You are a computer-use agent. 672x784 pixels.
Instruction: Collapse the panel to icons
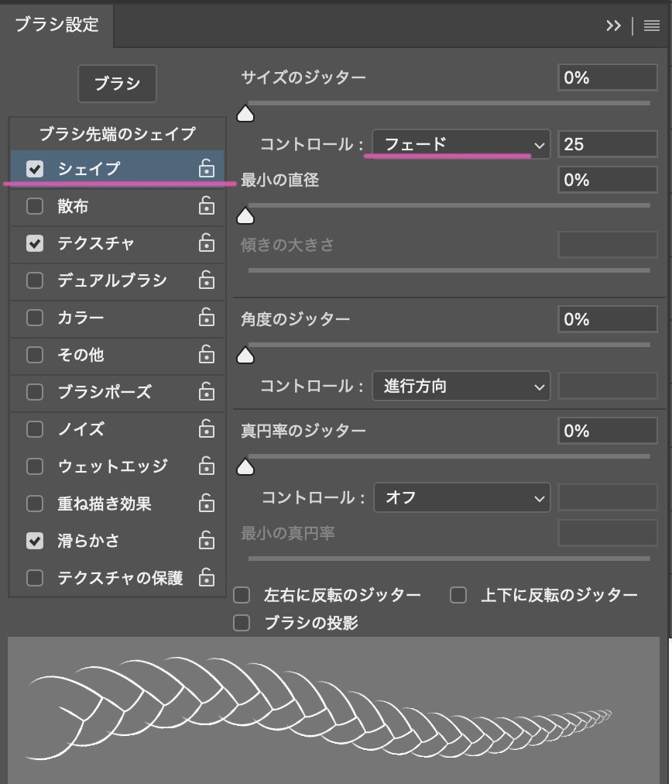(x=614, y=25)
